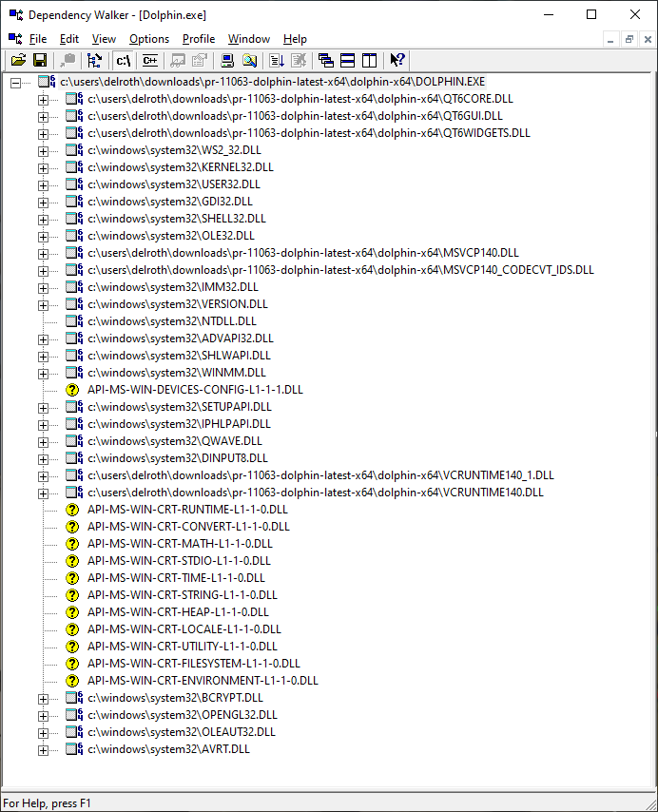Toggle the Full Paths c:\ toolbar button
This screenshot has width=658, height=812.
tap(124, 61)
